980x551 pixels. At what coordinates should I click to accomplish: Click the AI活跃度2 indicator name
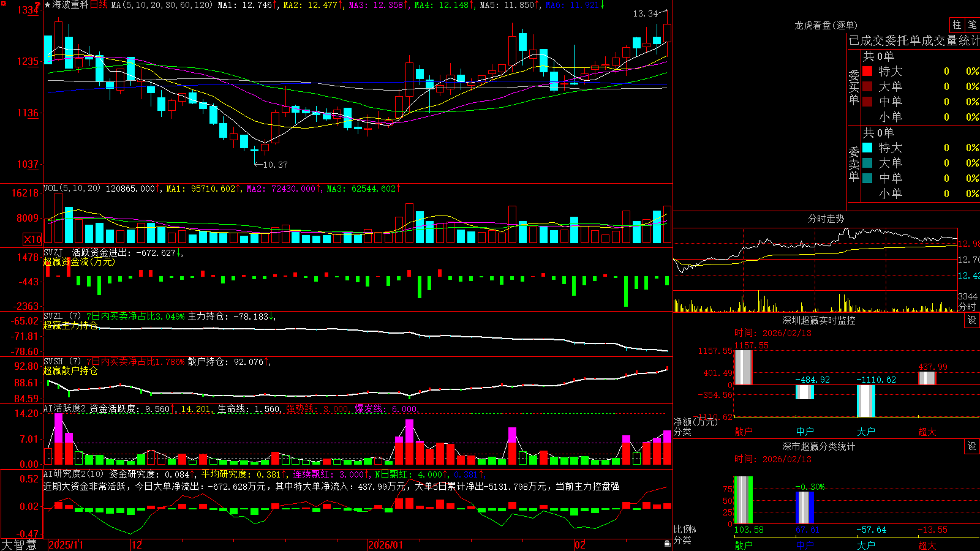coord(65,408)
